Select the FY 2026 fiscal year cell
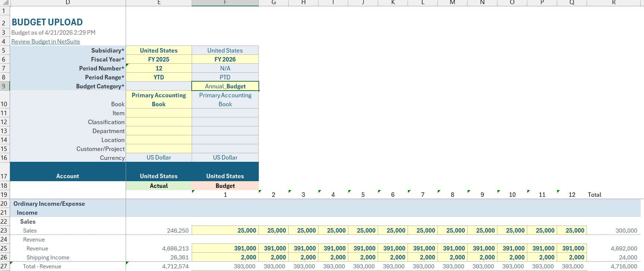Image resolution: width=644 pixels, height=271 pixels. [x=225, y=59]
